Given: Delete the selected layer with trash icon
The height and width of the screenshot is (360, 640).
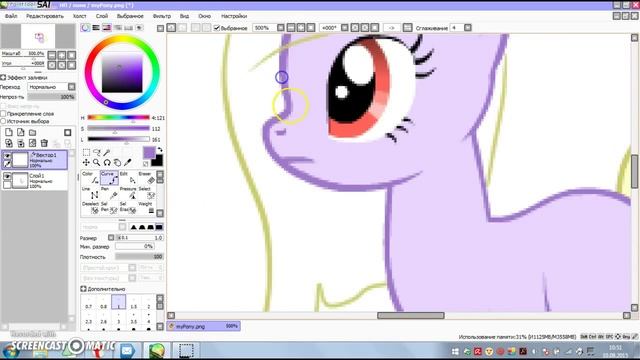Looking at the screenshot, I should click(44, 143).
